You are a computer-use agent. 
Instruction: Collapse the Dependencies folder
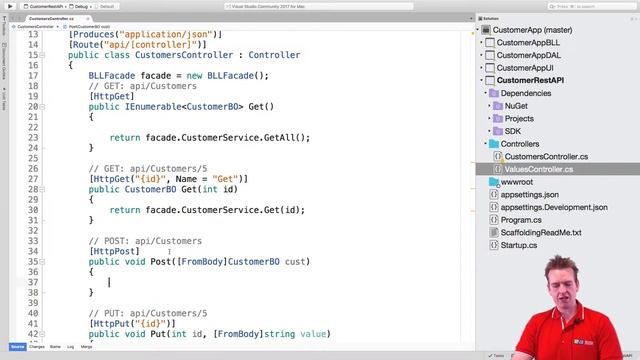pyautogui.click(x=486, y=93)
